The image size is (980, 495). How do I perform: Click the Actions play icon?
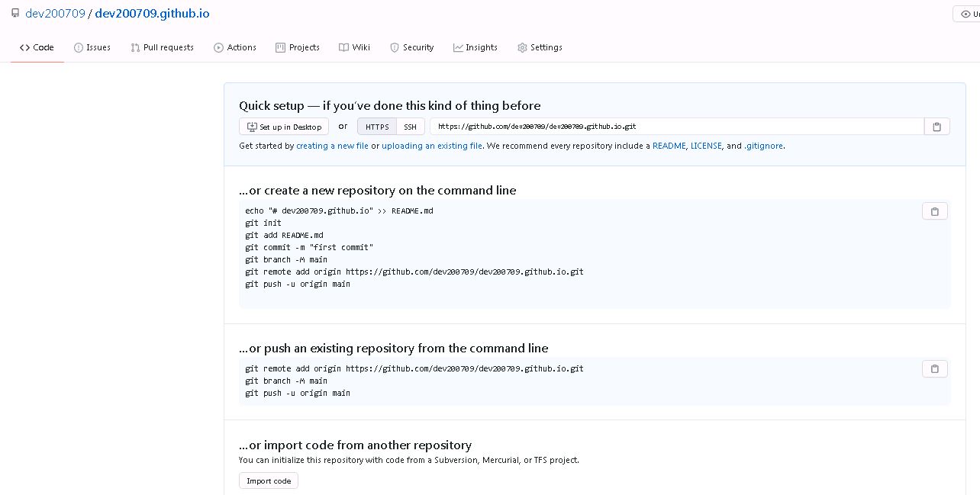(x=219, y=47)
